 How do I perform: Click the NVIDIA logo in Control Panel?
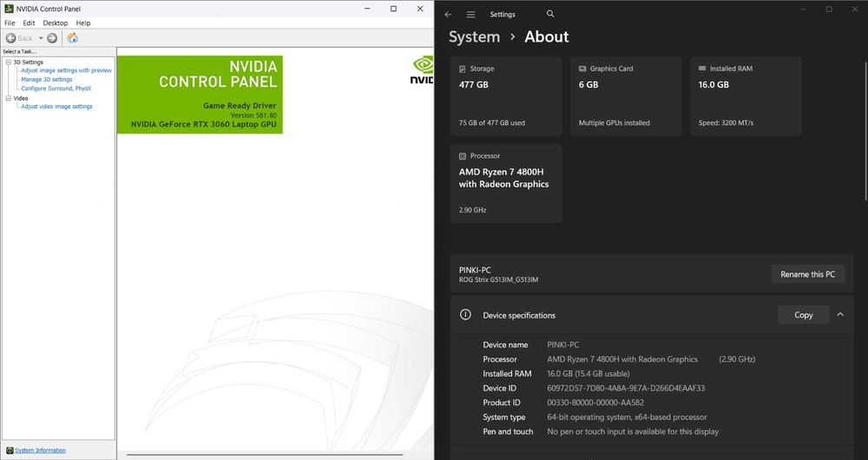(x=422, y=69)
